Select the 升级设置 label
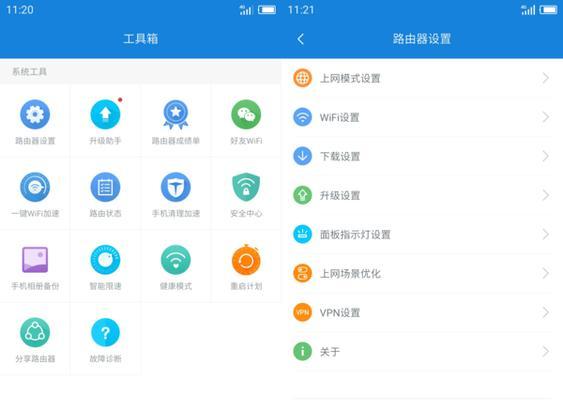This screenshot has width=563, height=400. (340, 196)
